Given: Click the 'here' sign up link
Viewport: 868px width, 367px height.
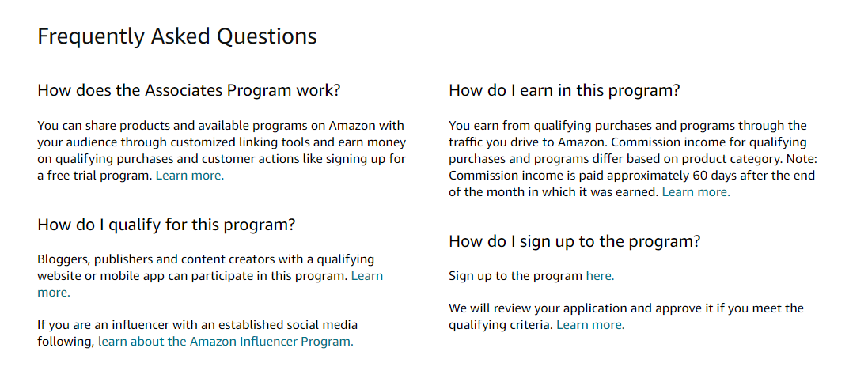Looking at the screenshot, I should point(600,276).
